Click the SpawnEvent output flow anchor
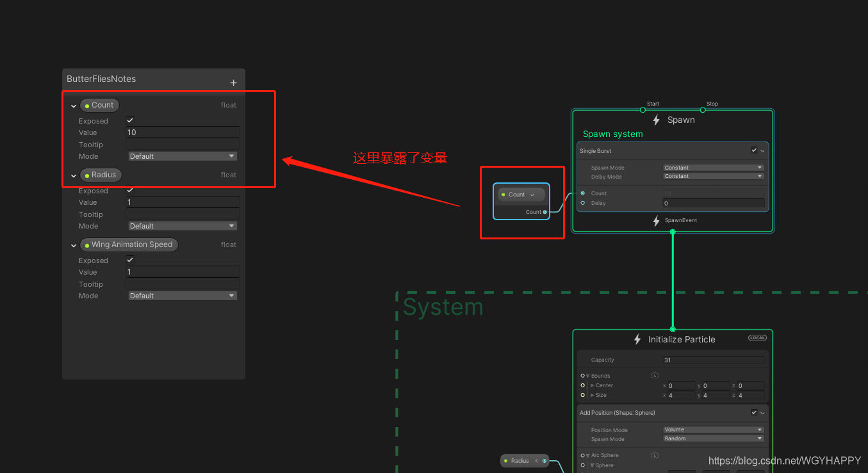This screenshot has width=868, height=473. [x=673, y=232]
